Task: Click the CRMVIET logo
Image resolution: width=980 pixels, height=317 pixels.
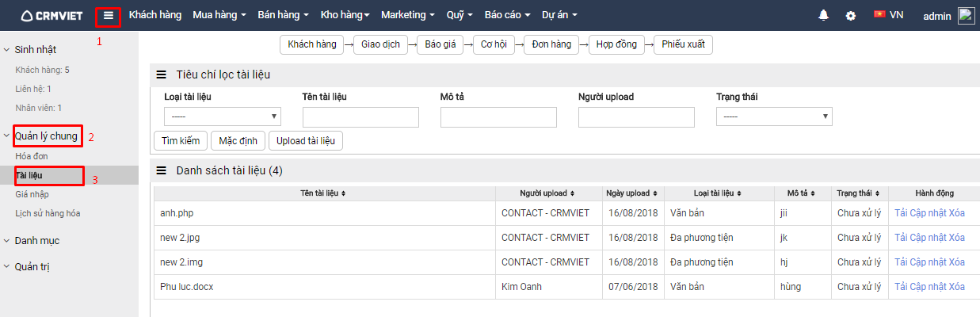Action: (51, 15)
